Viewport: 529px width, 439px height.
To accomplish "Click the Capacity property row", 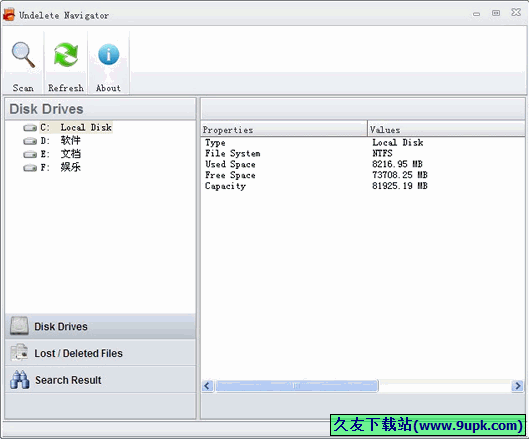I will (363, 186).
